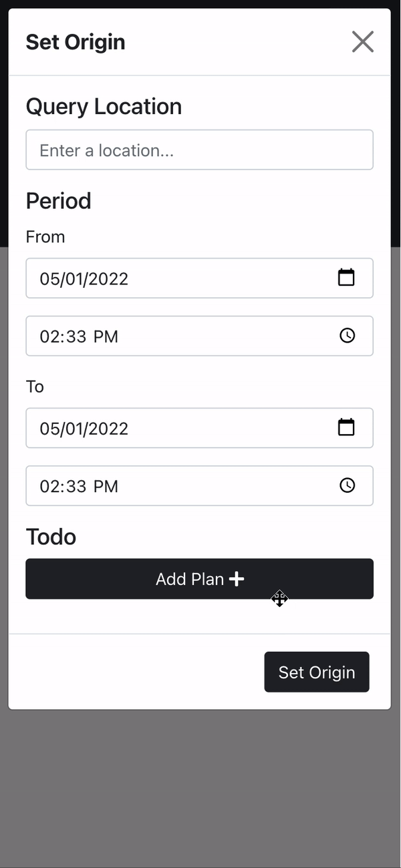This screenshot has width=401, height=868.
Task: Select the From date value 05/01/2022
Action: click(x=84, y=278)
